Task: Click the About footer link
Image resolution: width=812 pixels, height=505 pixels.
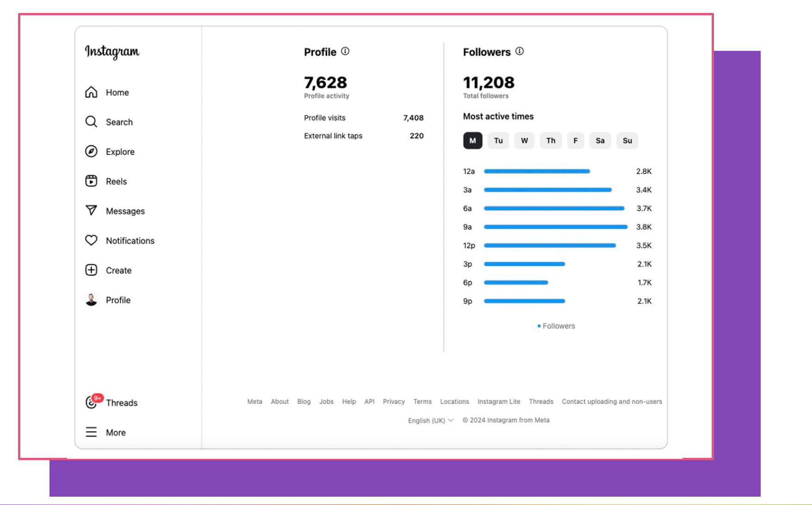Action: 280,401
